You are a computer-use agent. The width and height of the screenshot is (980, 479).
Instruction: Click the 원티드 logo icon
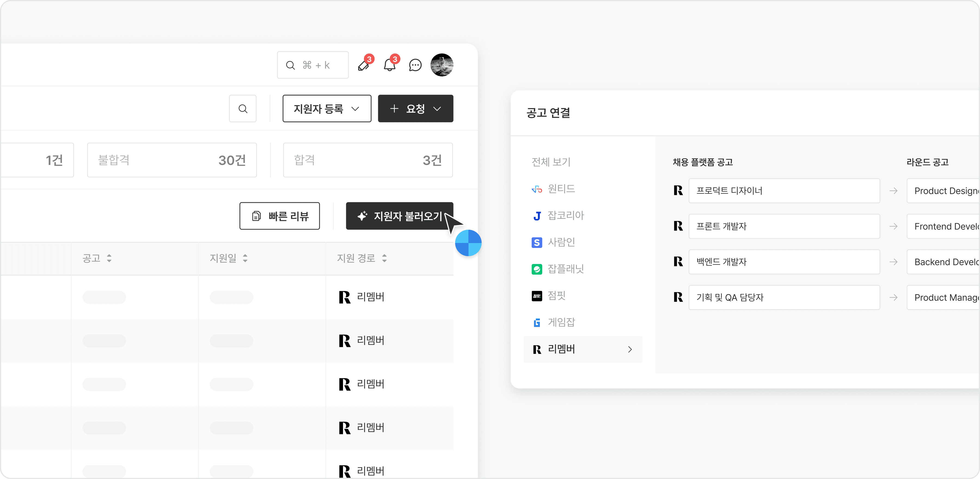(537, 189)
